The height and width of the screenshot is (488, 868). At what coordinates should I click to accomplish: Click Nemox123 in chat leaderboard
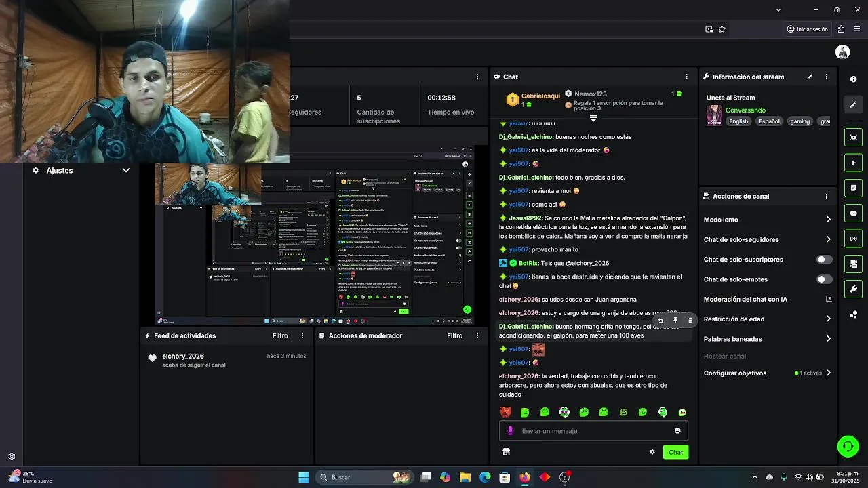(x=590, y=94)
